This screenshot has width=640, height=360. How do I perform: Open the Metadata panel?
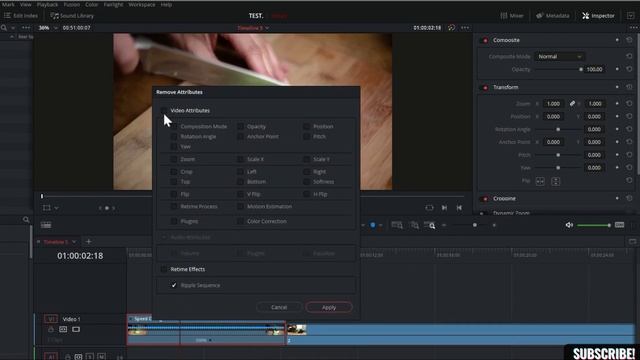(x=552, y=16)
